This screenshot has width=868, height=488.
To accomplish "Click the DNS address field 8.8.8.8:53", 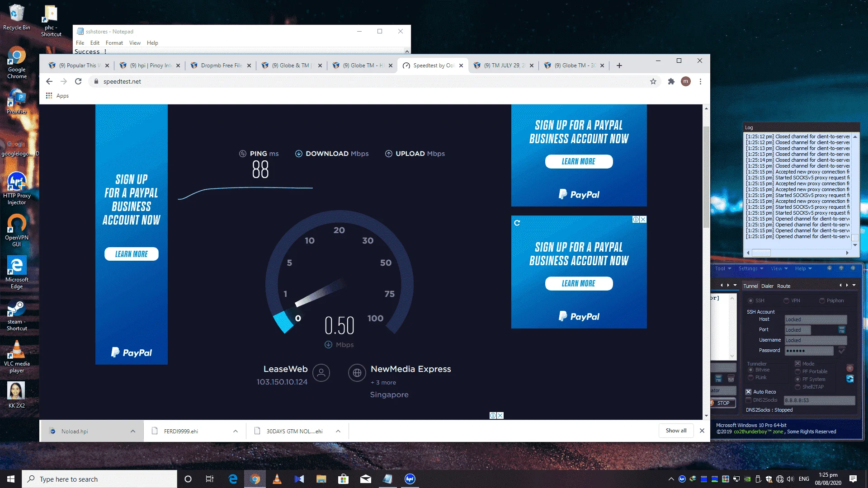I will [820, 400].
